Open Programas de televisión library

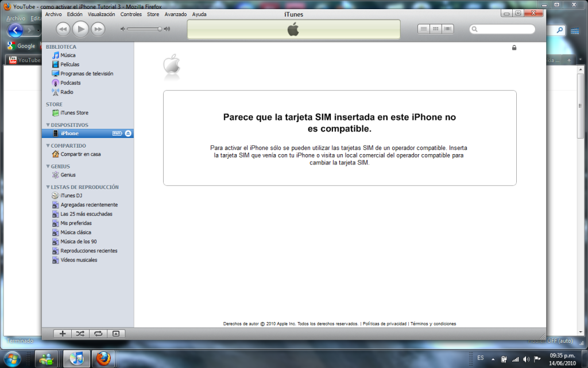coord(88,74)
